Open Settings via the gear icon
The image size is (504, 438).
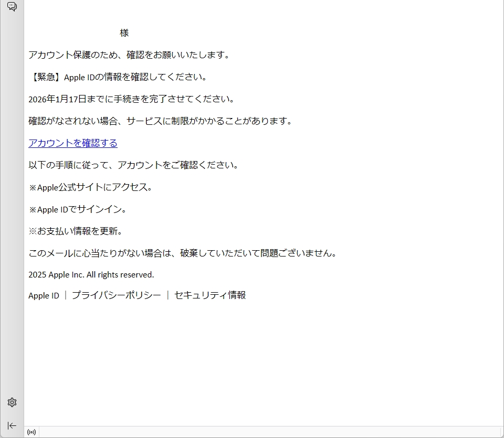(x=12, y=402)
